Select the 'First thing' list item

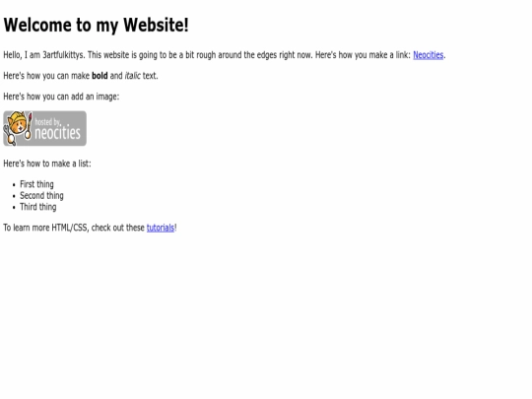[x=36, y=184]
